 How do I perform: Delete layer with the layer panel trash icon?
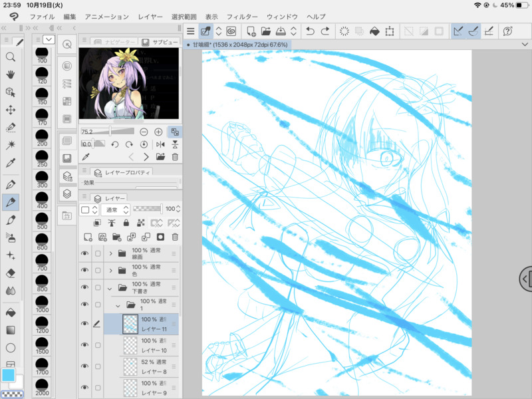[x=175, y=237]
